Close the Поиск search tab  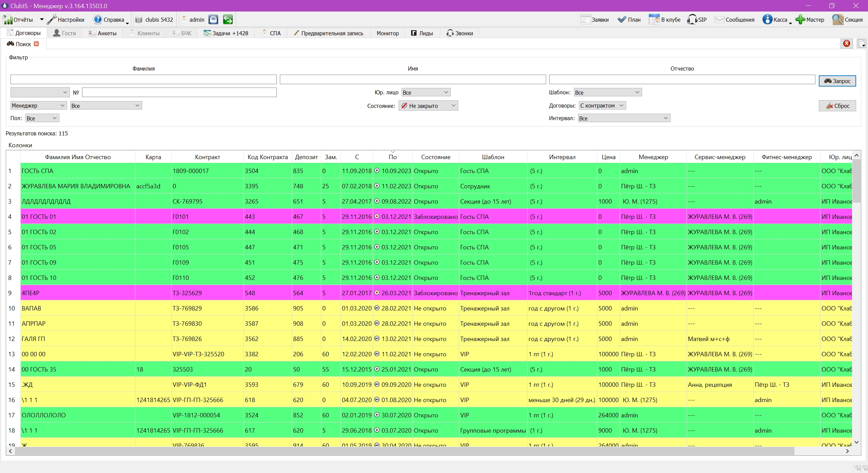(36, 44)
